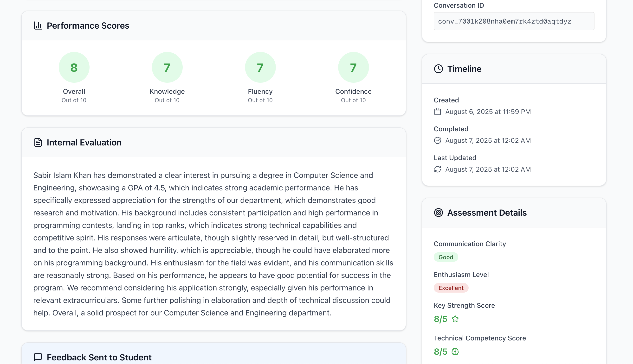This screenshot has width=633, height=364.
Task: Click the Timeline clock icon
Action: [x=438, y=69]
